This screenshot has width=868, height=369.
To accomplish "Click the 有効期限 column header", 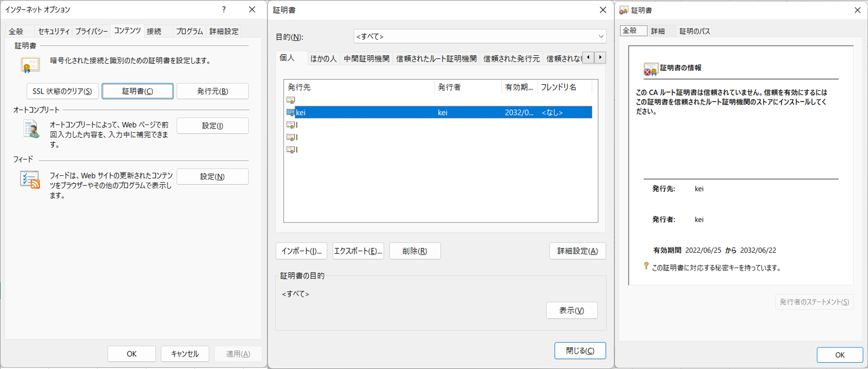I will [518, 87].
